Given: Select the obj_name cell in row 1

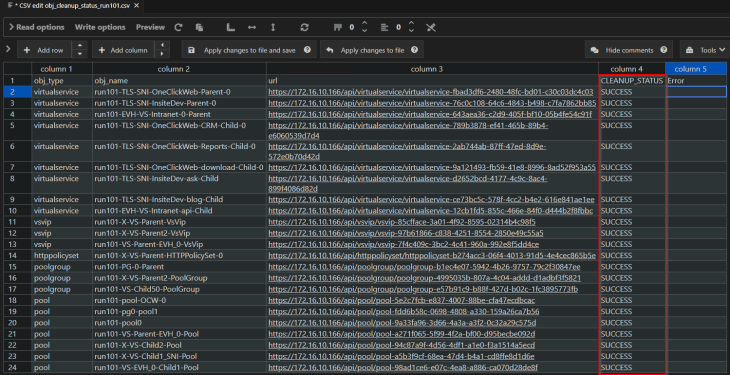Looking at the screenshot, I should [x=179, y=81].
